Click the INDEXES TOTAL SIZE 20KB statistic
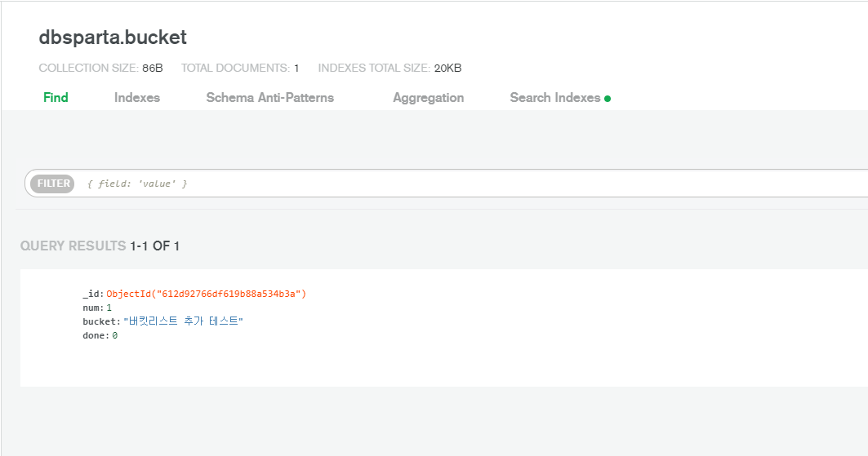This screenshot has height=456, width=868. 389,68
